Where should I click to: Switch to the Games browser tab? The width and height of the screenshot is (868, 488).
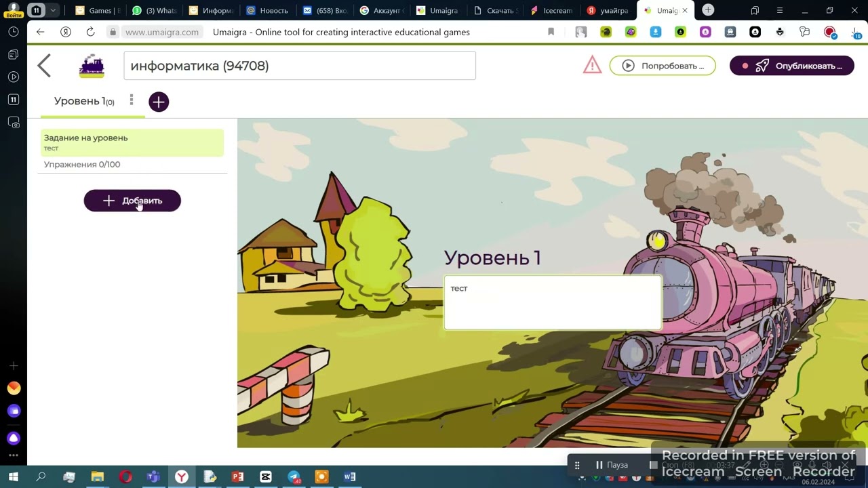[98, 10]
